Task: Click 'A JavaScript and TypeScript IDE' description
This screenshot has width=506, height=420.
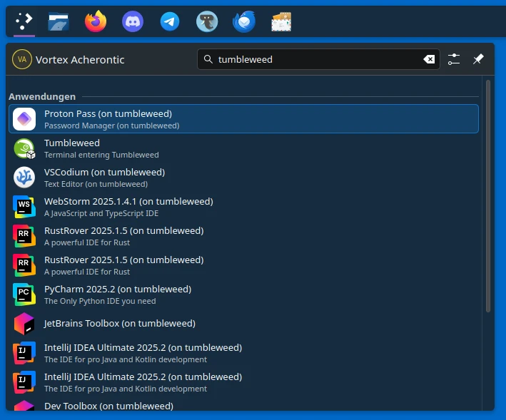Action: tap(101, 213)
